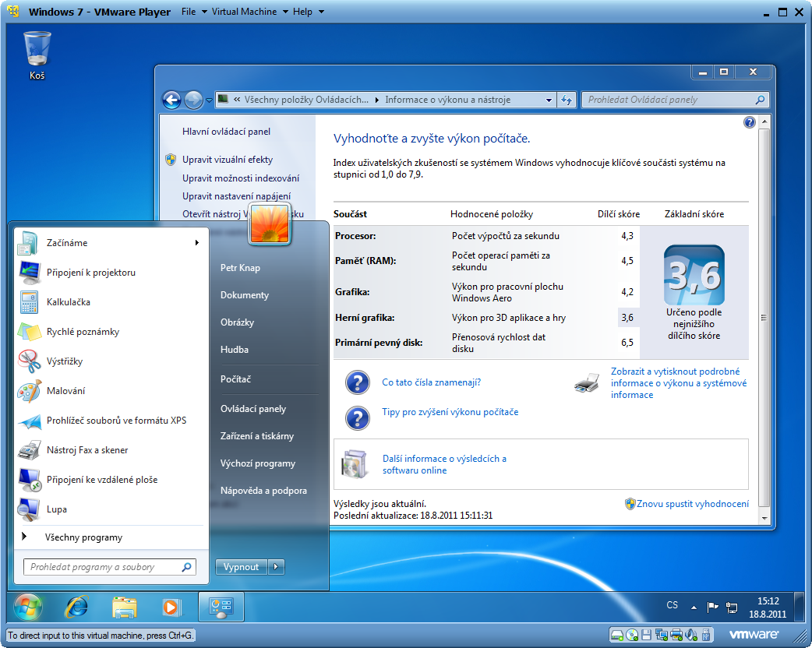
Task: Open Lupa via the magnifier icon
Action: pos(29,509)
